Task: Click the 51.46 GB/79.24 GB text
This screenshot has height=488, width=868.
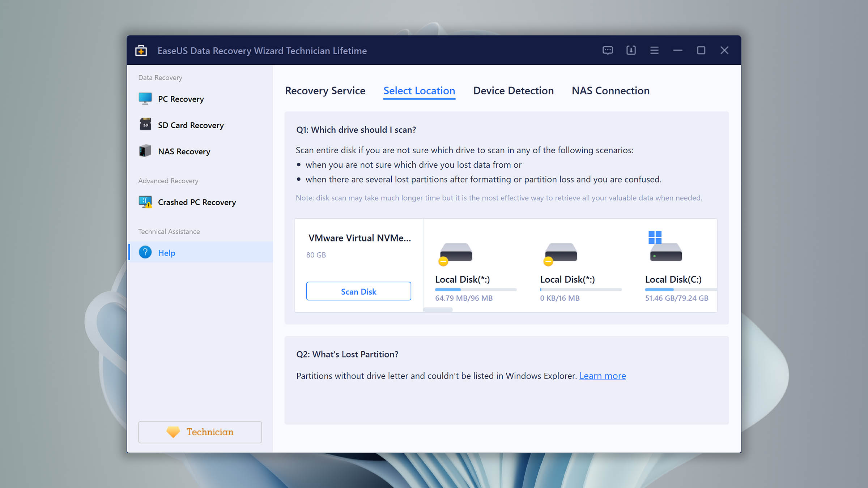Action: pos(676,298)
